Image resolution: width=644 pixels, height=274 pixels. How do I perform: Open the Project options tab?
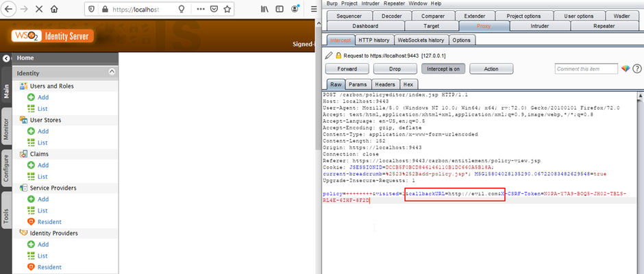(x=523, y=16)
